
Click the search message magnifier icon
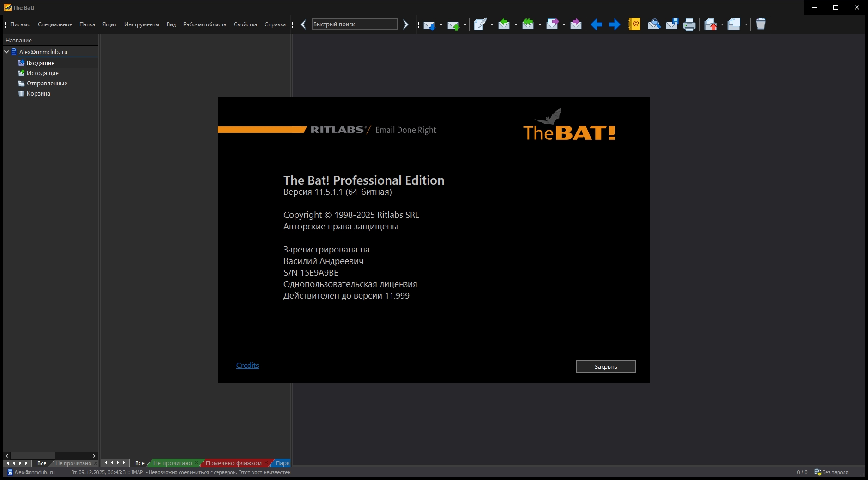(653, 24)
